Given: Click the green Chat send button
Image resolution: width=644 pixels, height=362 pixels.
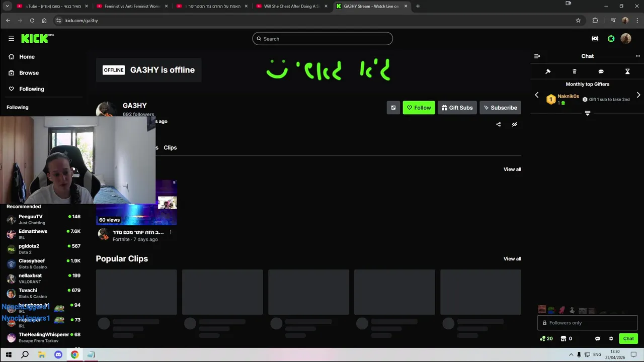Looking at the screenshot, I should (x=628, y=339).
